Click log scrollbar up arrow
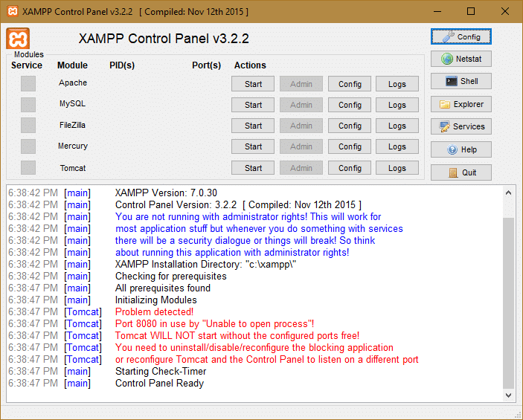 (x=508, y=193)
